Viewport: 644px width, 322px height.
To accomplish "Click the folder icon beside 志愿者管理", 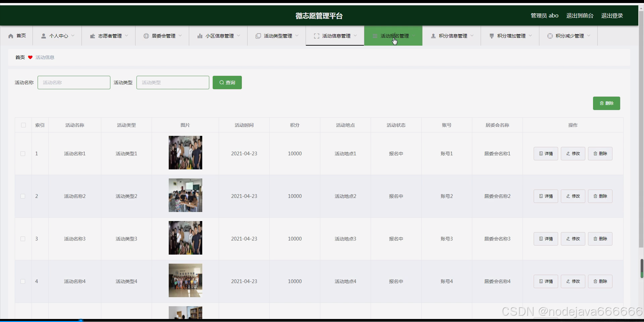I will point(93,36).
